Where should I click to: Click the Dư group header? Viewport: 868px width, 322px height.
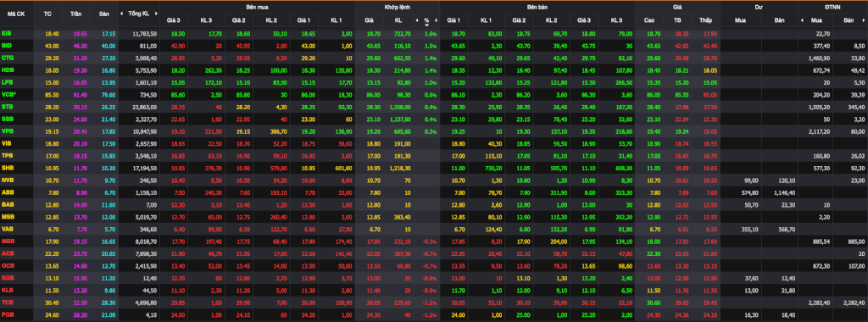[x=758, y=7]
